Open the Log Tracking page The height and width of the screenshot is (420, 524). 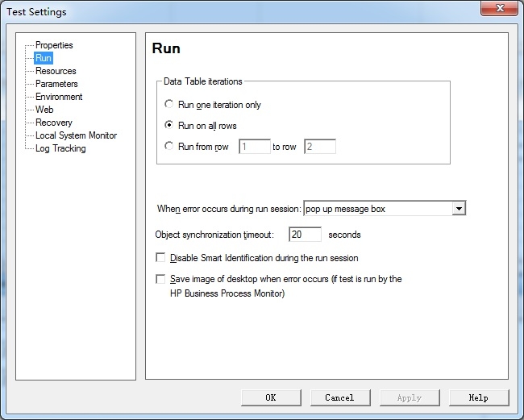point(60,148)
